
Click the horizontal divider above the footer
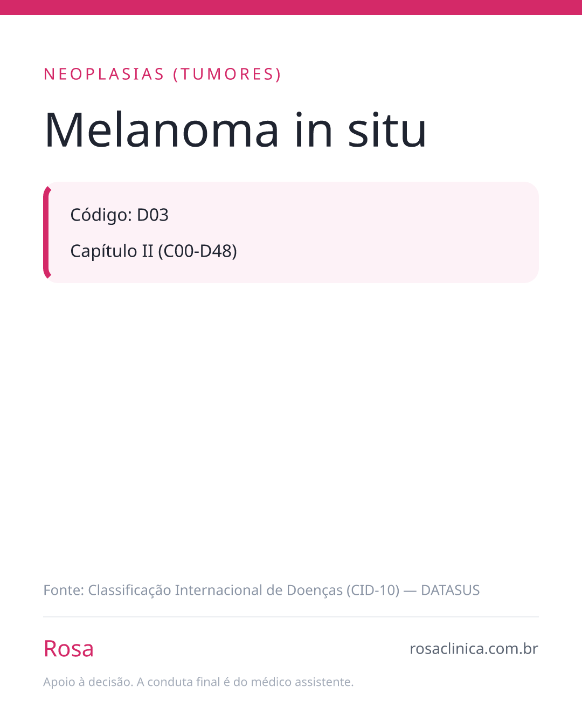(291, 616)
